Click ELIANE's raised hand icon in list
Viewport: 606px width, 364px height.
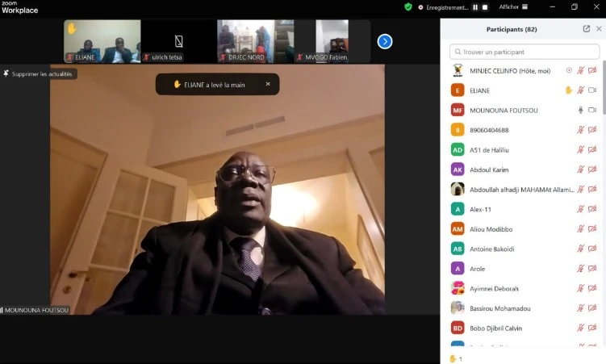click(568, 90)
